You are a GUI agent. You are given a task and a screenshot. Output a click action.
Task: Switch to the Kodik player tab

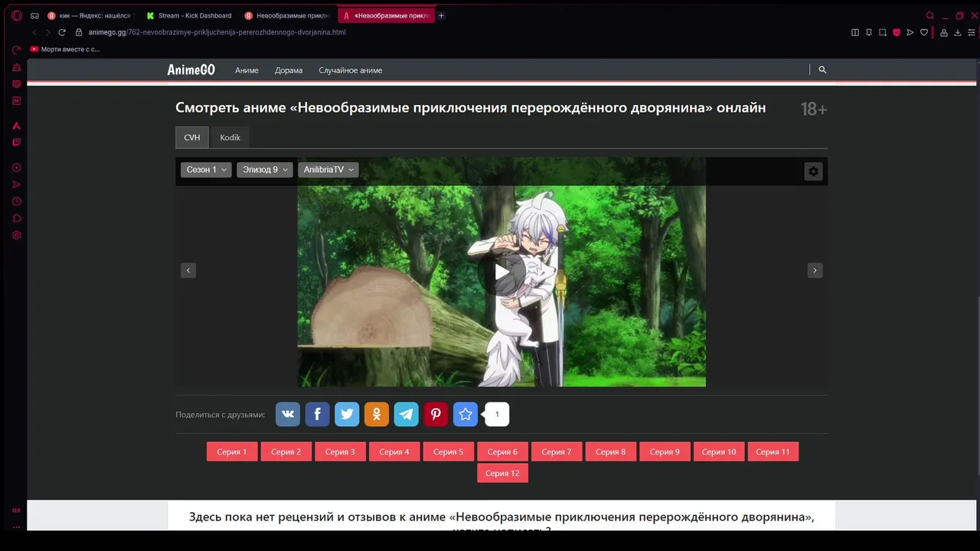[x=230, y=138]
